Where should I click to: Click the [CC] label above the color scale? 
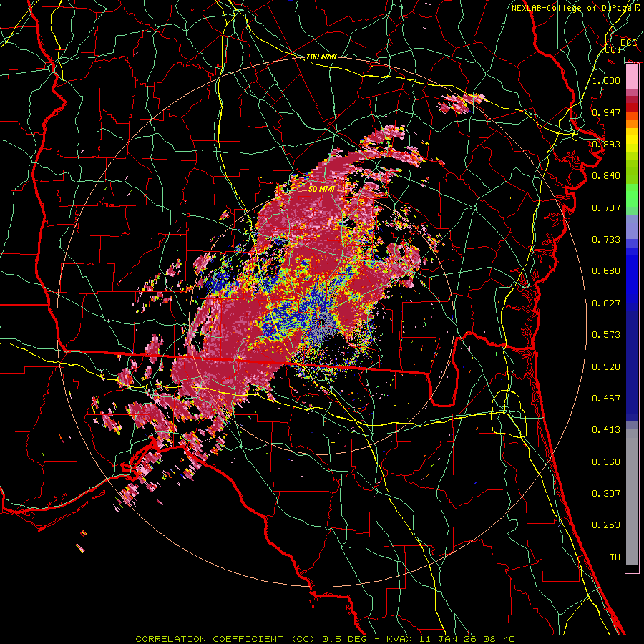pos(611,49)
